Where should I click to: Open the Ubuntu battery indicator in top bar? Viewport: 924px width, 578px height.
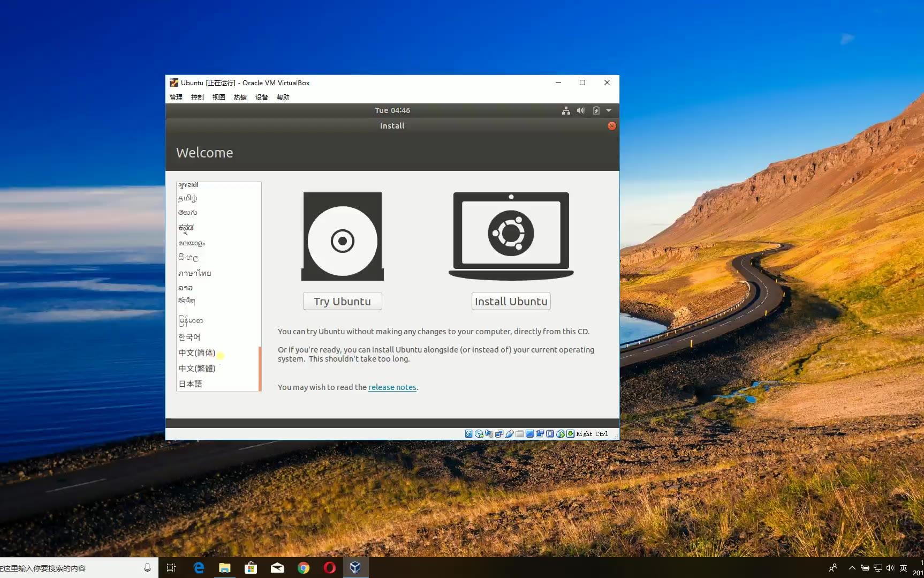pos(596,110)
